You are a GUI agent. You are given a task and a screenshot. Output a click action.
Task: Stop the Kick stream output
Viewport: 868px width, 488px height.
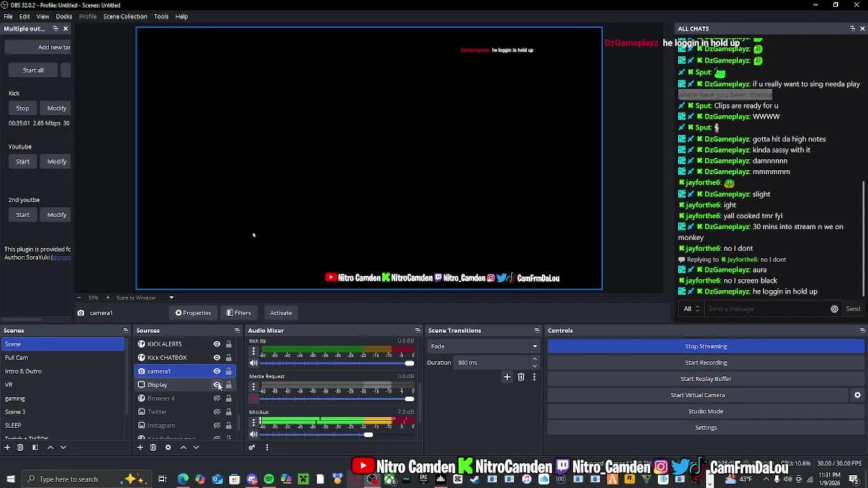click(x=22, y=108)
